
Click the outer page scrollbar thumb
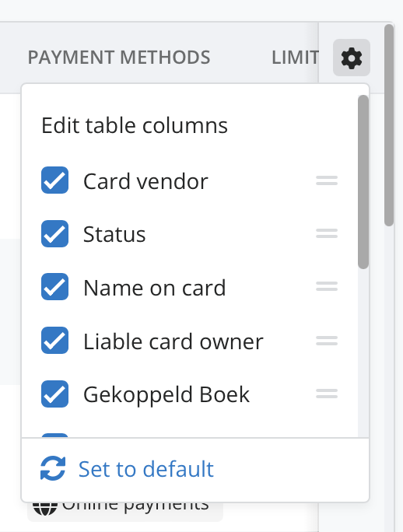[389, 125]
